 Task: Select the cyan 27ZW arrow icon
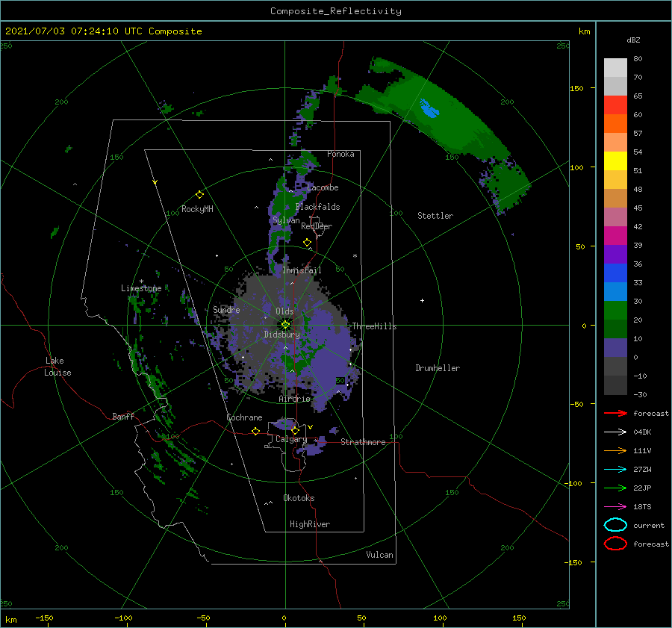[x=615, y=470]
